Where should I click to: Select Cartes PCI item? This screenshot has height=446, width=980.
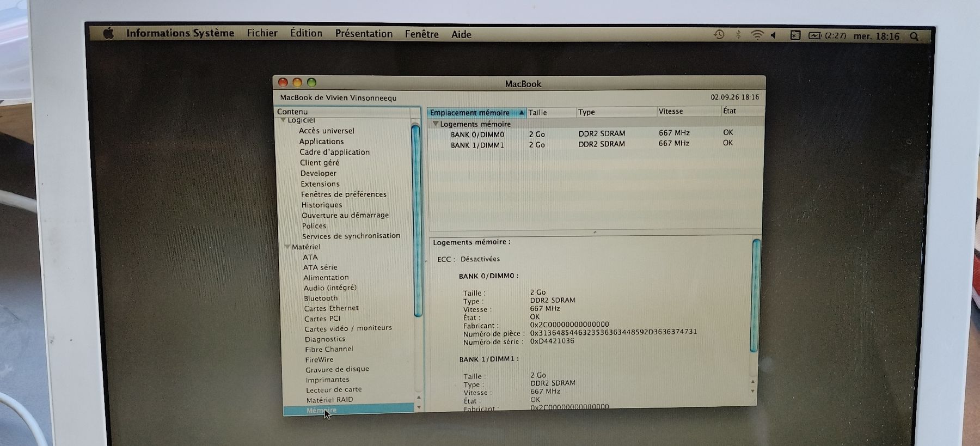[322, 319]
